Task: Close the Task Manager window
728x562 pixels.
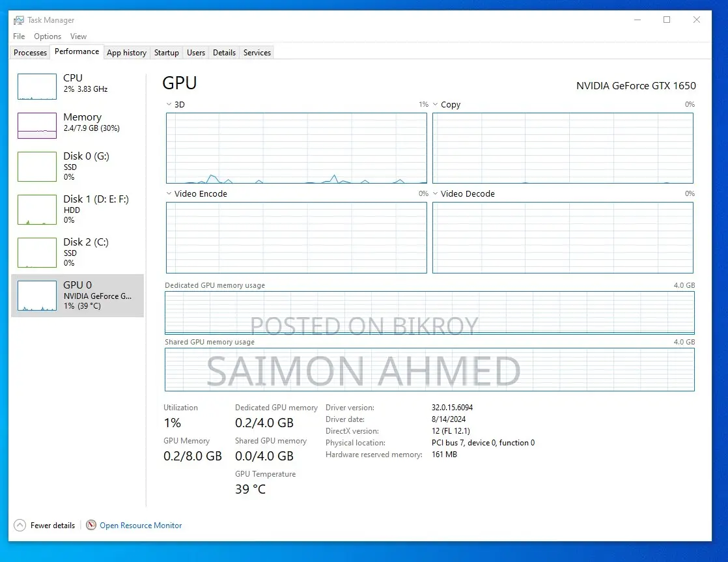Action: [697, 20]
